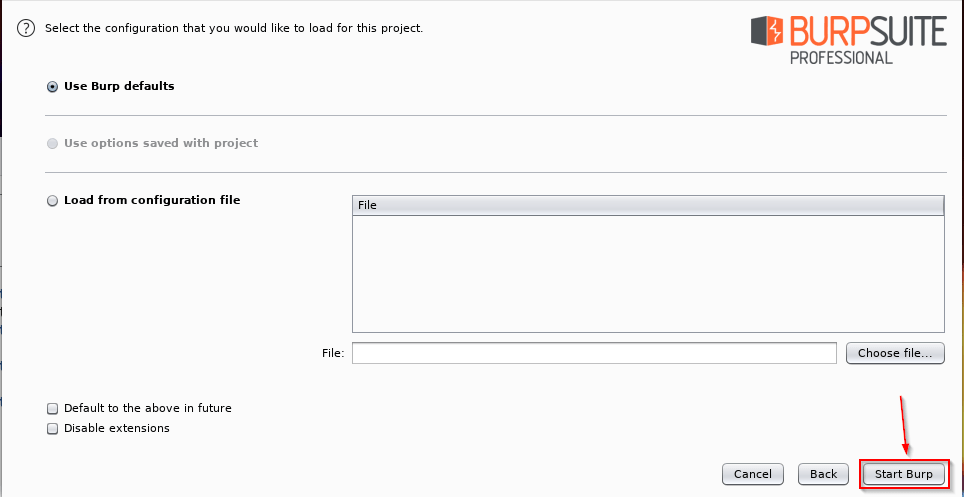Screen dimensions: 964x497
Task: Click the PROFESSIONAL edition label
Action: coord(841,58)
